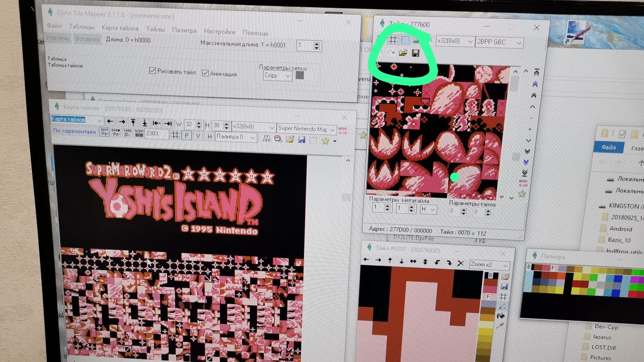Select fill bucket tool in Tile editor
The height and width of the screenshot is (362, 644).
501,316
